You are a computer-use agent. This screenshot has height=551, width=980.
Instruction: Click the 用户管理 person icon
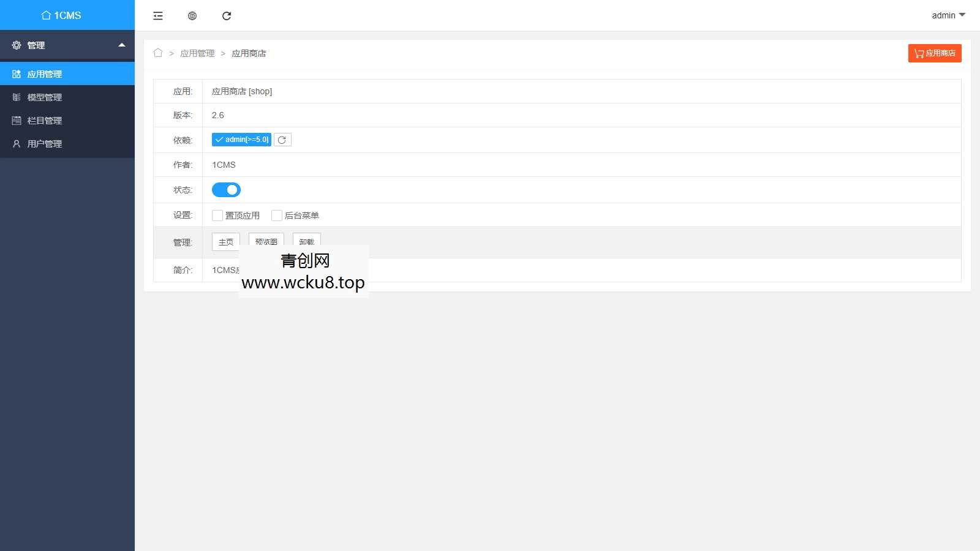[17, 144]
